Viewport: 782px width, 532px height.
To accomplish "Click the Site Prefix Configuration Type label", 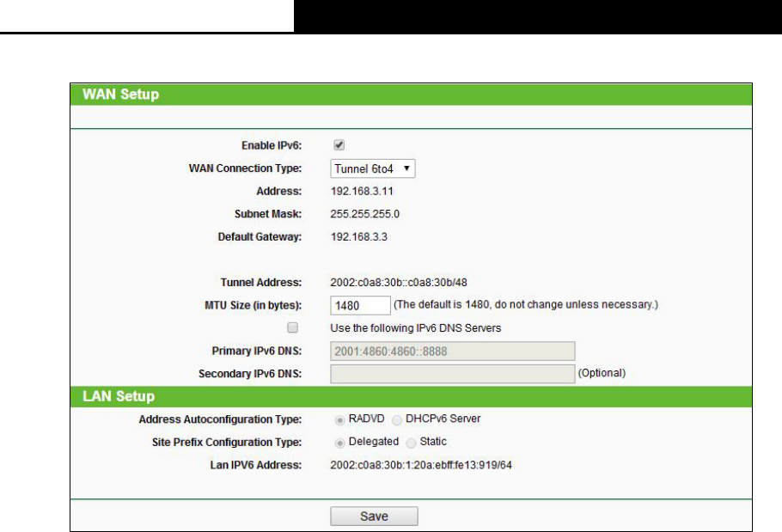I will (227, 443).
